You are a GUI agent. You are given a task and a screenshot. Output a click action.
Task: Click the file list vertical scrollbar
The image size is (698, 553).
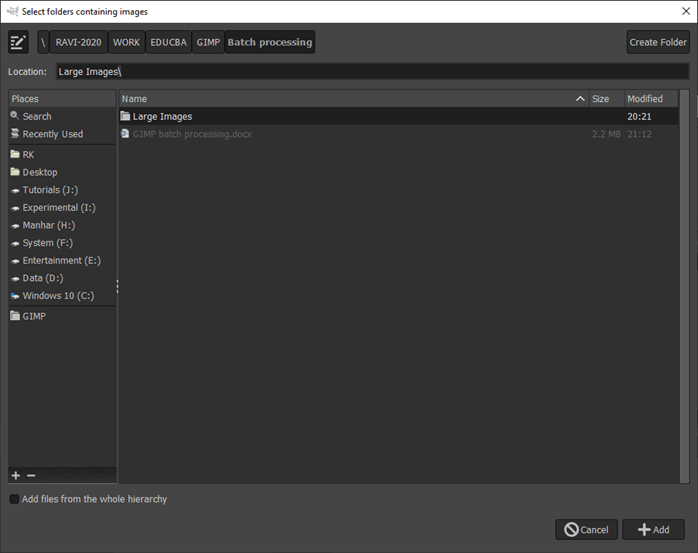coord(684,286)
